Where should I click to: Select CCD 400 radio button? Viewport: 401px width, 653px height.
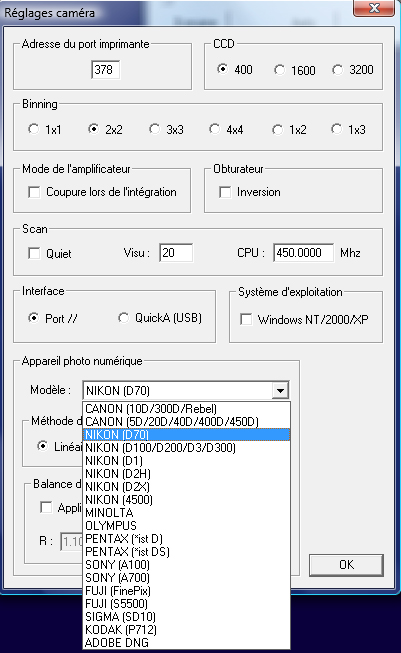point(223,69)
